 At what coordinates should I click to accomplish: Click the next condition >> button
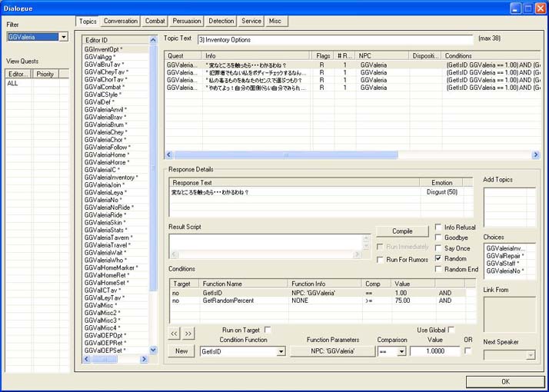[188, 334]
